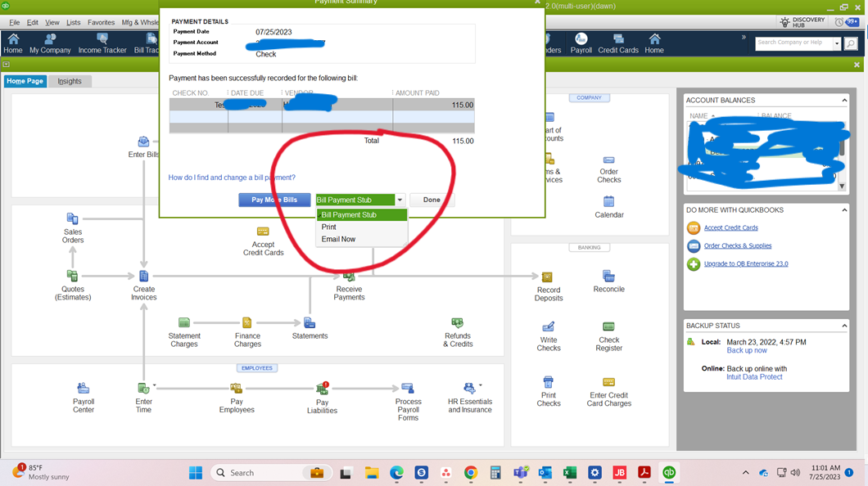Follow the Accept Credit Cards link
This screenshot has width=868, height=486.
730,227
